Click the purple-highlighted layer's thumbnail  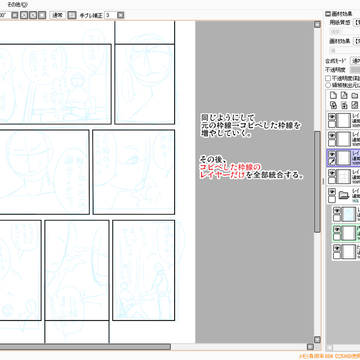344,158
